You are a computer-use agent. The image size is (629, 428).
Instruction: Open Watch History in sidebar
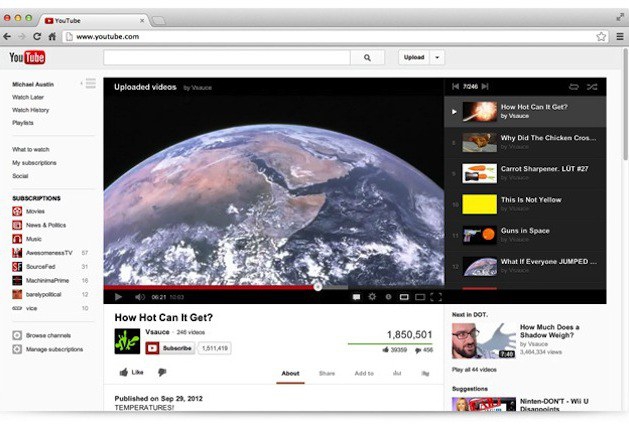click(x=30, y=110)
